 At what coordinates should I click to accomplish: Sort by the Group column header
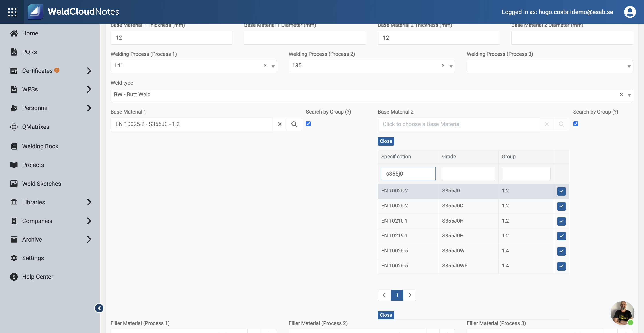click(x=508, y=157)
